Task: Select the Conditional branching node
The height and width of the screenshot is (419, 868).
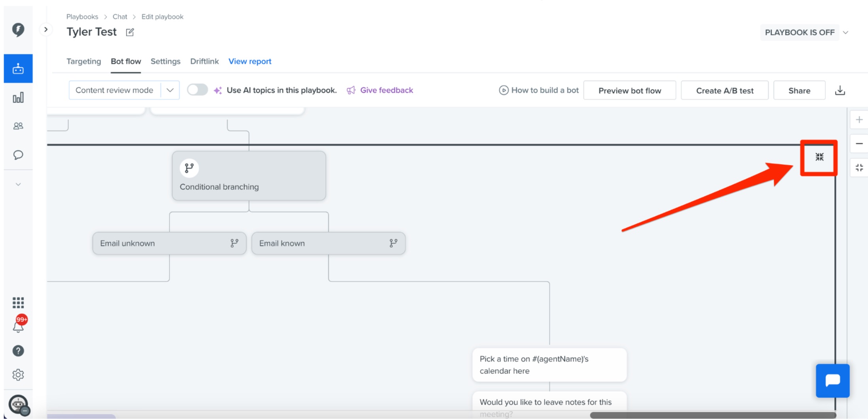Action: click(x=249, y=176)
